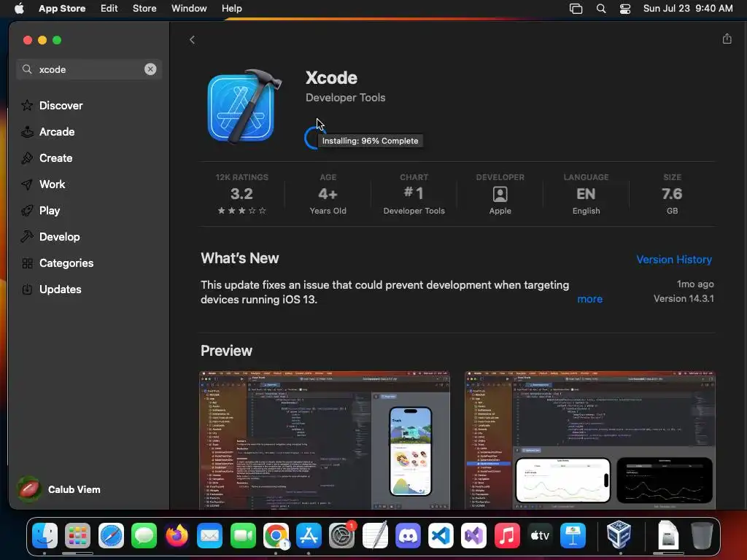This screenshot has height=560, width=747.
Task: Open the Calub Viem account
Action: [59, 489]
